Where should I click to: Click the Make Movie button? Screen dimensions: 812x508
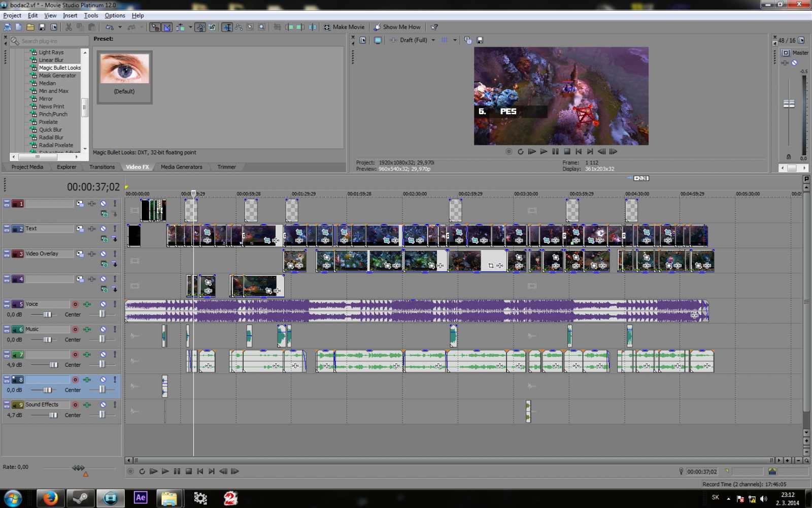[344, 27]
